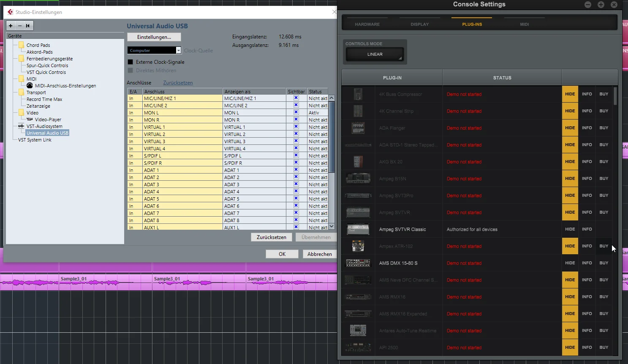The image size is (628, 364).
Task: Click the Zurücksetzen button beside Übernehmen
Action: tap(272, 237)
